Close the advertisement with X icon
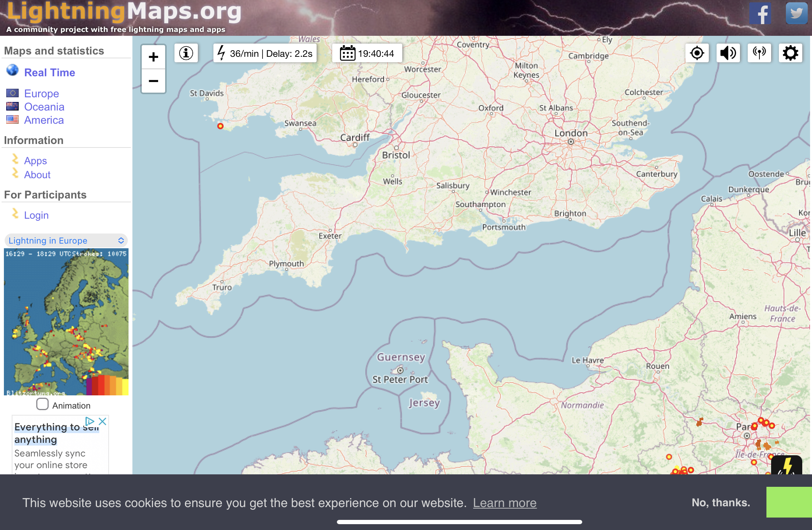This screenshot has width=812, height=530. 102,421
